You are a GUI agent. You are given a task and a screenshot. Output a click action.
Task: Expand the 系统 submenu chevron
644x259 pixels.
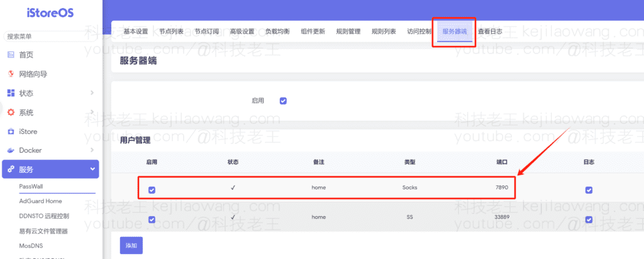pos(92,113)
